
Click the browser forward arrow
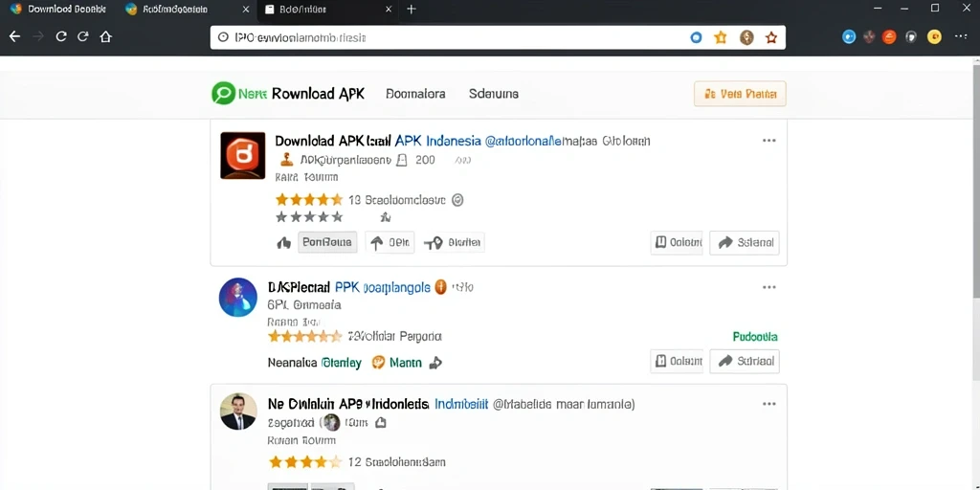coord(38,37)
